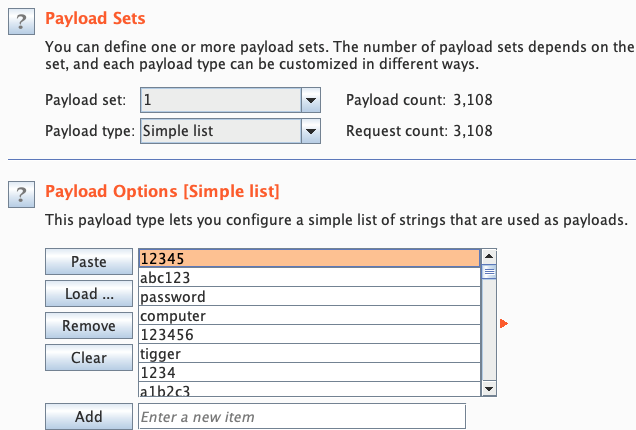Select the 12345 payload entry

click(309, 259)
